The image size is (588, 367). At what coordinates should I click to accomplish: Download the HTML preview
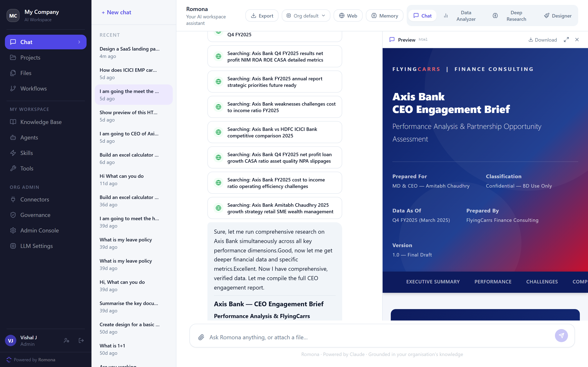[x=542, y=40]
